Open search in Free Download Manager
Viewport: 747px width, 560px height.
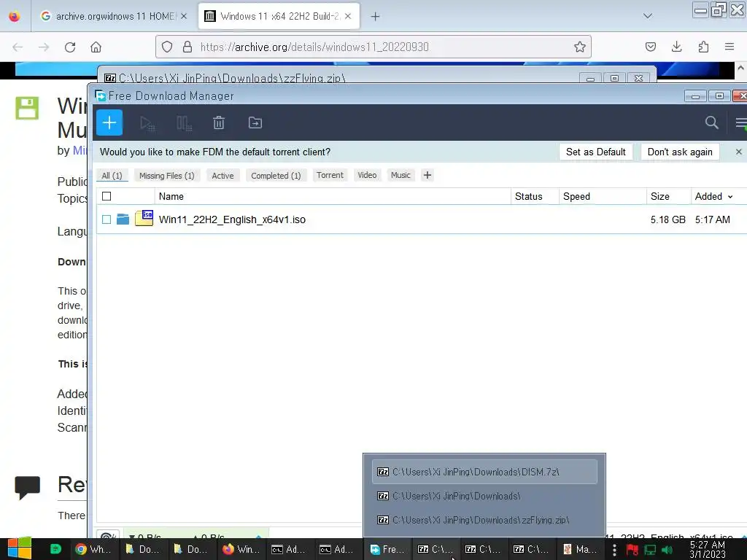[x=712, y=122]
